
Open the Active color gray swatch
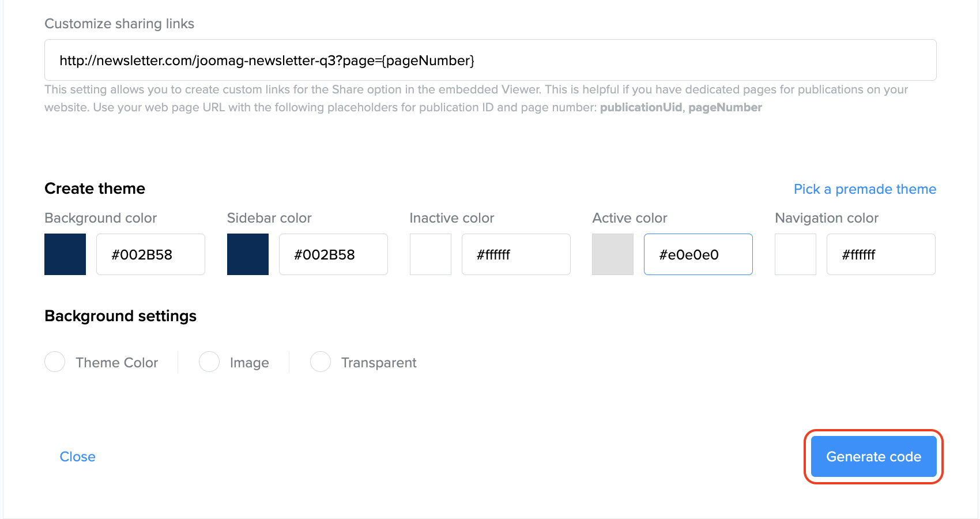(613, 254)
